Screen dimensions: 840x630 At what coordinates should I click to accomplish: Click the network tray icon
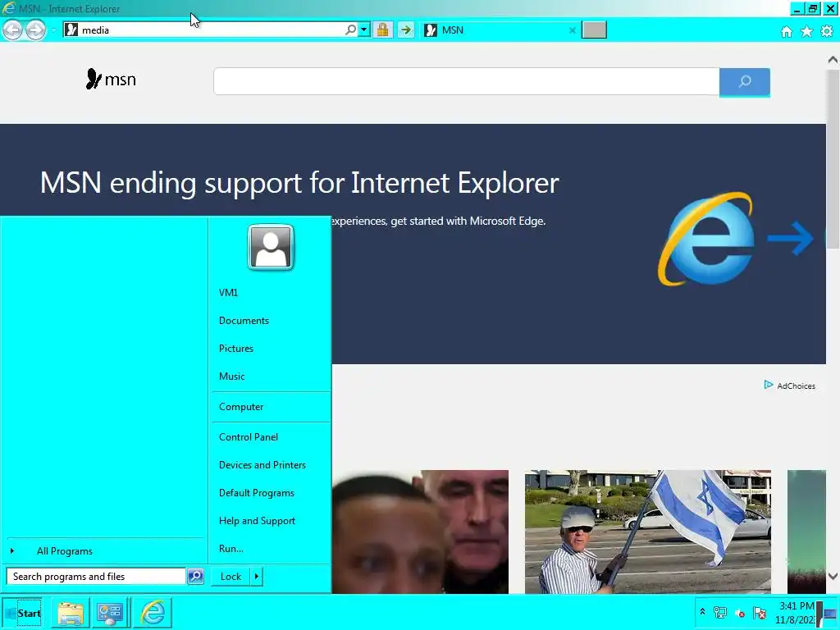[x=720, y=613]
